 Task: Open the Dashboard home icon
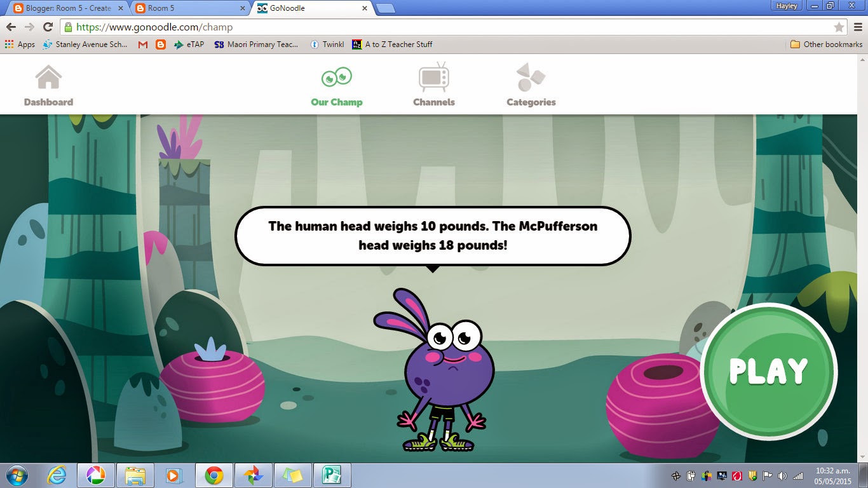click(x=48, y=78)
